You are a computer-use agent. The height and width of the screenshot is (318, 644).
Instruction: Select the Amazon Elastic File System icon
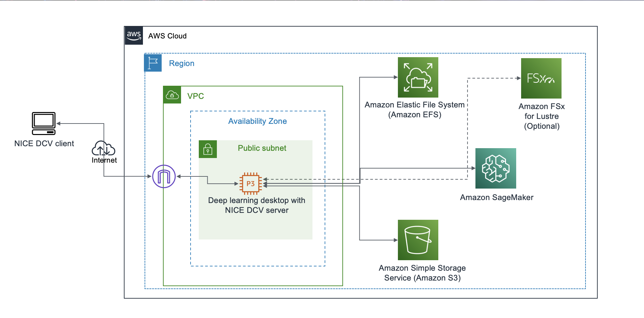pyautogui.click(x=418, y=78)
